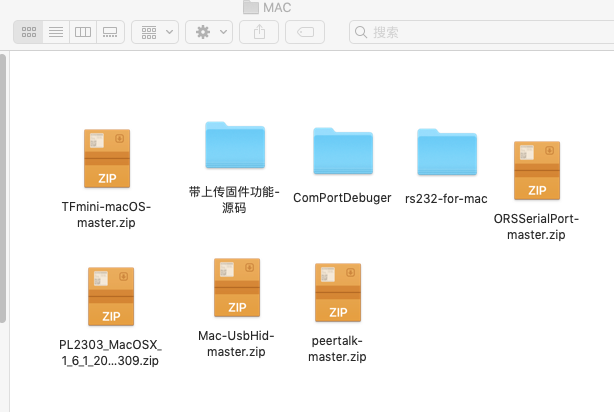
Task: Click the 带上传固件功能-源码 folder name
Action: coord(234,200)
